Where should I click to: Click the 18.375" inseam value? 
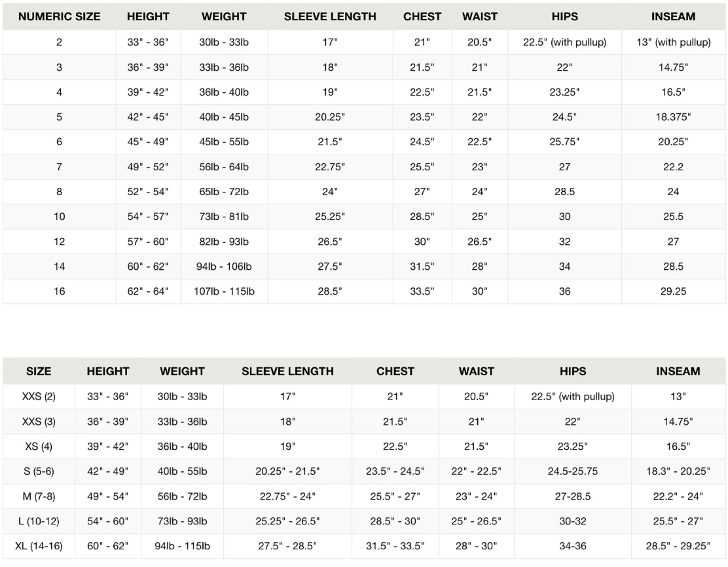coord(673,117)
